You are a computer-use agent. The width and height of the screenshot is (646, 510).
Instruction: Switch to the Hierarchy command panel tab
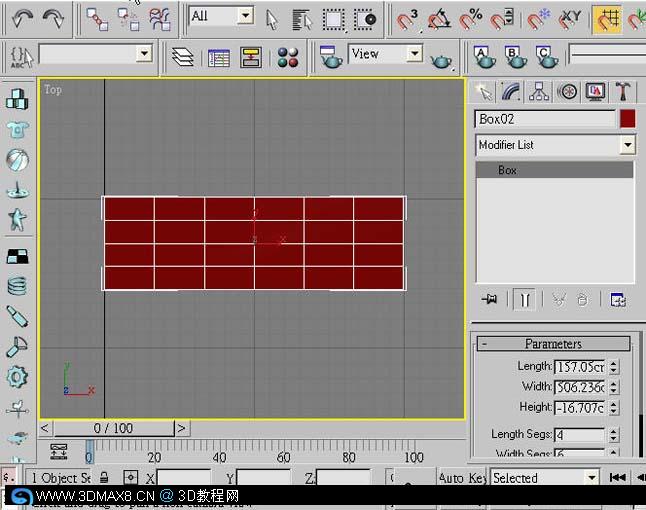[539, 91]
